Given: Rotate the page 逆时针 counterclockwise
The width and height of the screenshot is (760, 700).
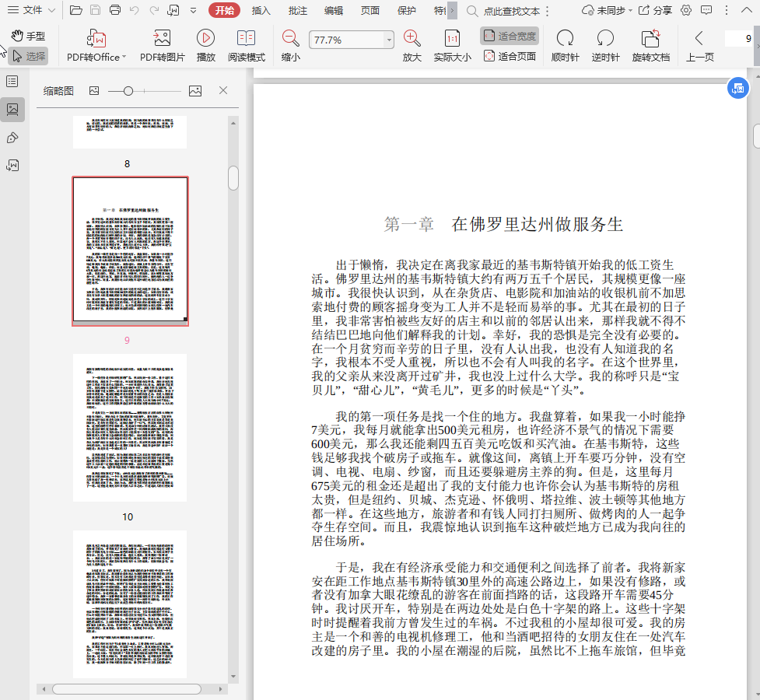Looking at the screenshot, I should (x=605, y=46).
